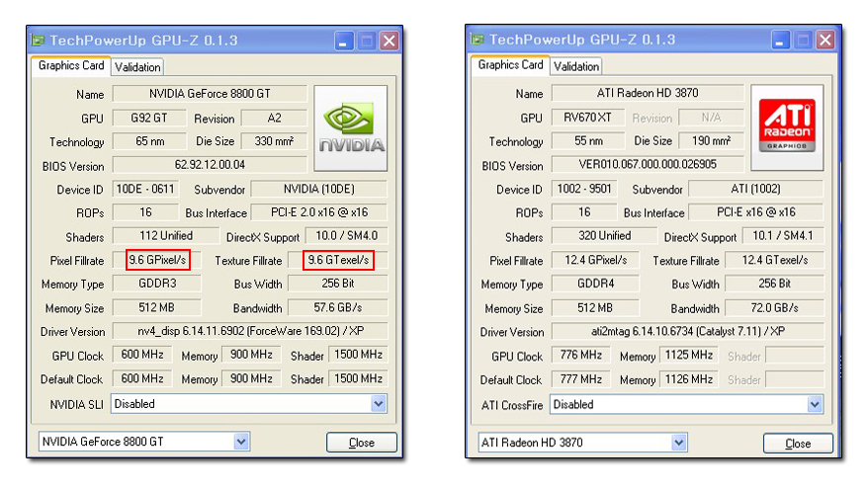Select Graphics Card tab in ATI window
Image resolution: width=868 pixels, height=493 pixels.
pos(510,65)
